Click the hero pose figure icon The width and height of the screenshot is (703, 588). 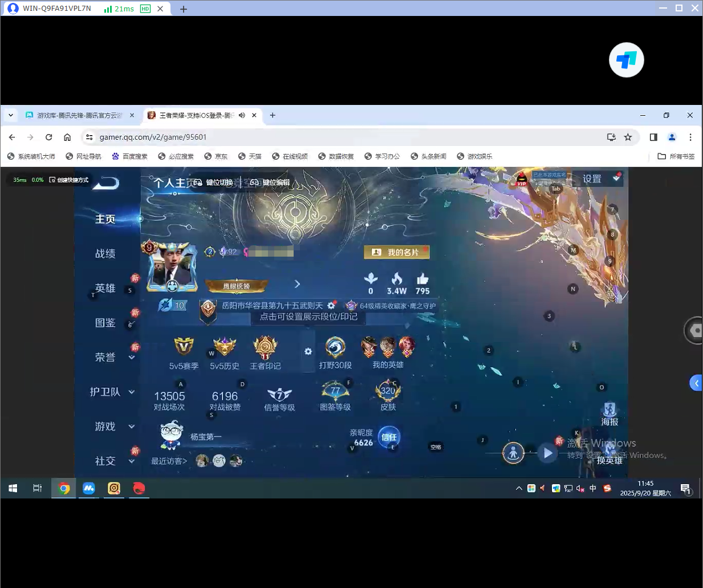tap(513, 453)
